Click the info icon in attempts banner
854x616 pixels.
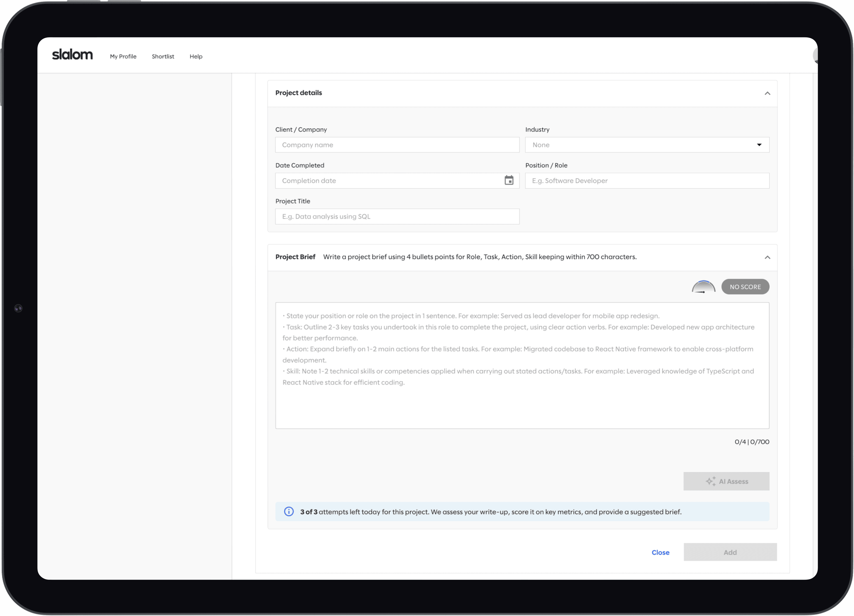(289, 512)
